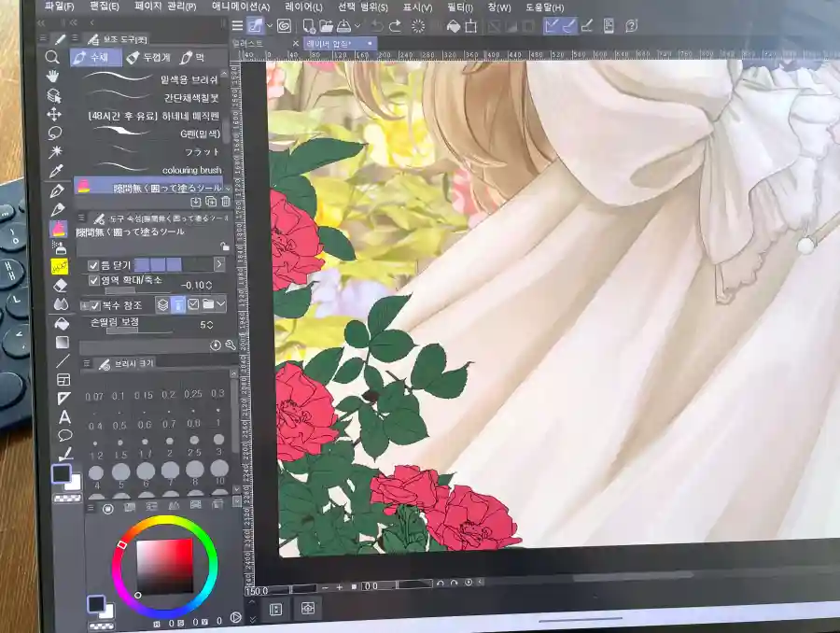This screenshot has height=633, width=840.
Task: Click Undo arrow in command bar
Action: tap(377, 26)
